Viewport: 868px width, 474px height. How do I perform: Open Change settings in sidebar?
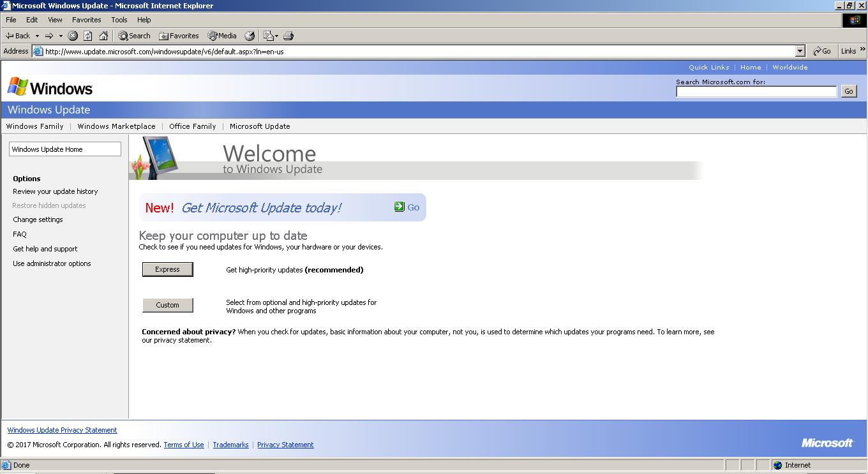click(38, 219)
